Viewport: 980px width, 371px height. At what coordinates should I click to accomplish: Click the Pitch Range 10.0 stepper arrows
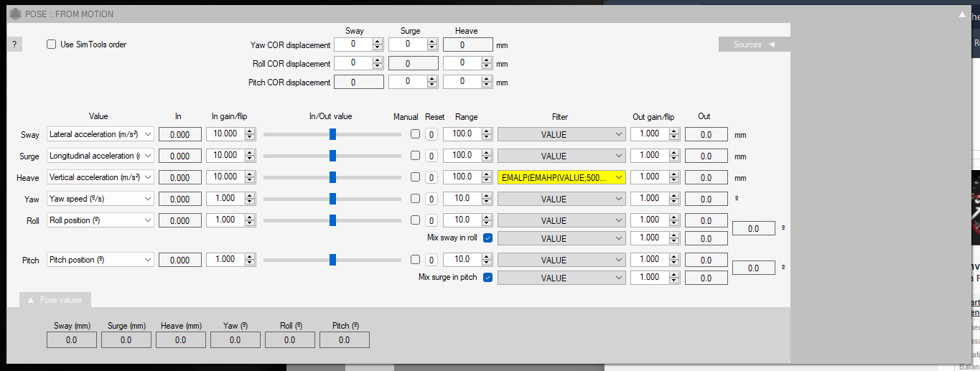(x=487, y=260)
